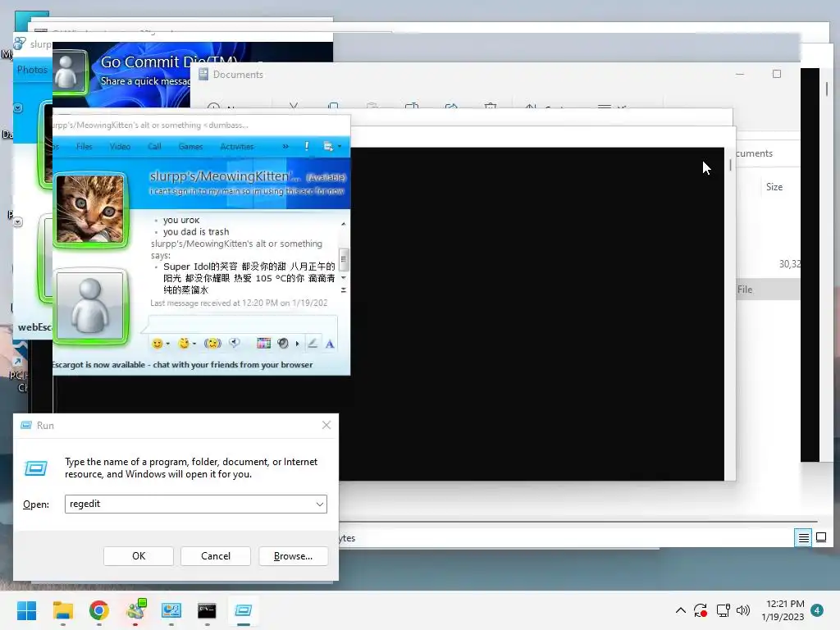The width and height of the screenshot is (840, 630).
Task: Open the wink selector icon
Action: (x=184, y=344)
